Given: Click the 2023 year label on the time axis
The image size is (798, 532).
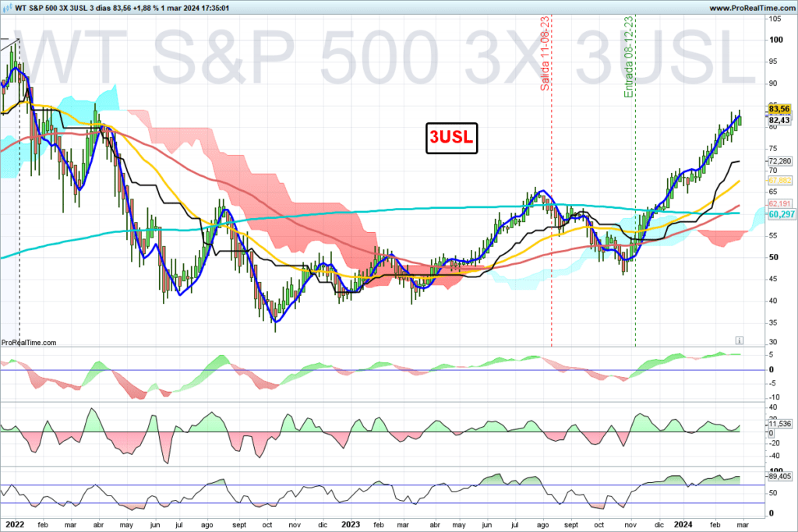Looking at the screenshot, I should (351, 524).
